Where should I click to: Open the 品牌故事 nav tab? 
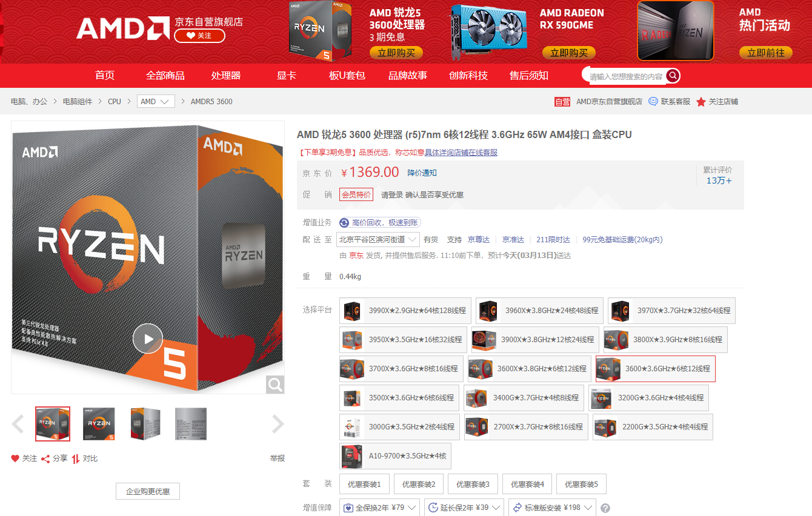[408, 76]
